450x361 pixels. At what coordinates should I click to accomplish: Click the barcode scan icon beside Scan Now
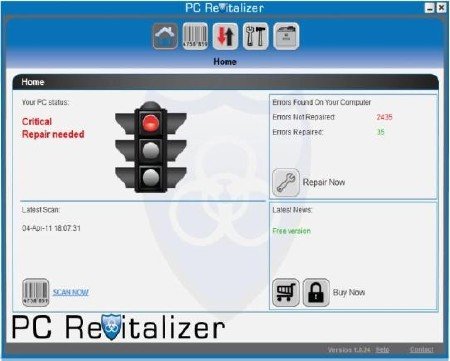(36, 292)
